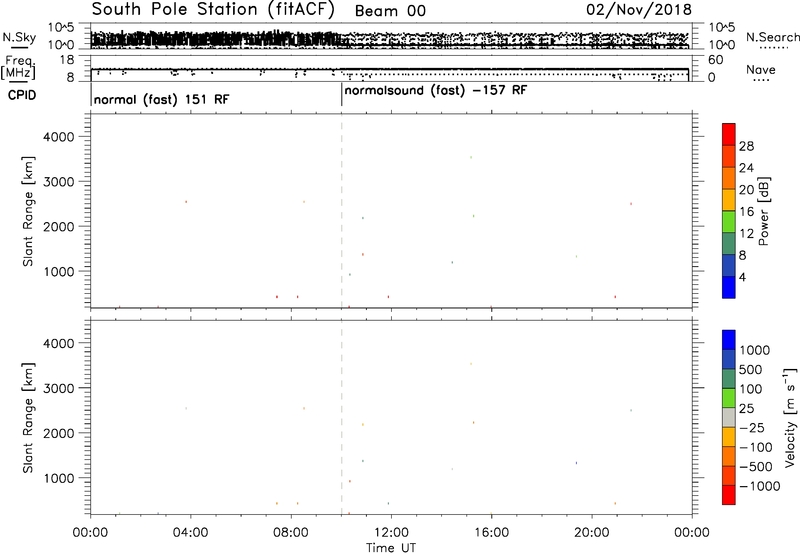Click the '100' Velocity colorbar label

pos(750,389)
